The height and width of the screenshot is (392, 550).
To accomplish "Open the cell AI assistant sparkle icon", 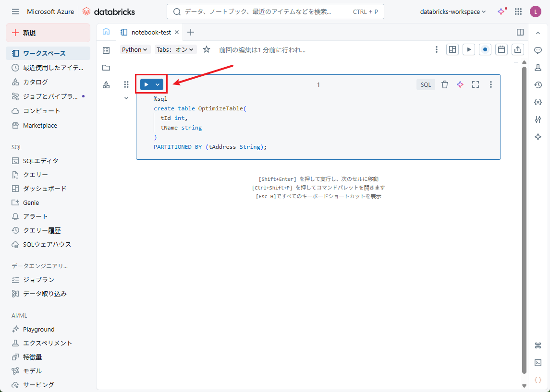I will point(460,84).
